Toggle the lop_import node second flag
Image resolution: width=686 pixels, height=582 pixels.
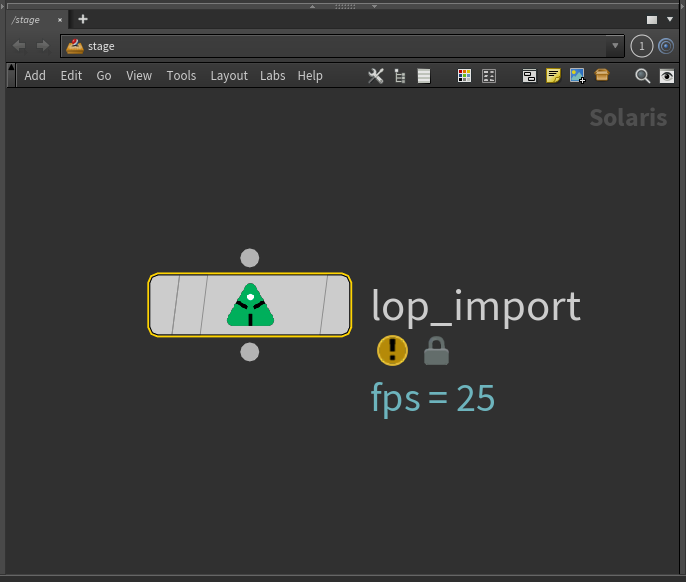(189, 305)
